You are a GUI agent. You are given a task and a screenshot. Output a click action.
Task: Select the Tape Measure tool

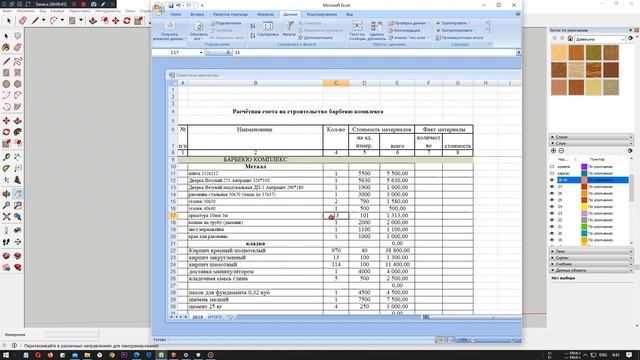pyautogui.click(x=6, y=157)
